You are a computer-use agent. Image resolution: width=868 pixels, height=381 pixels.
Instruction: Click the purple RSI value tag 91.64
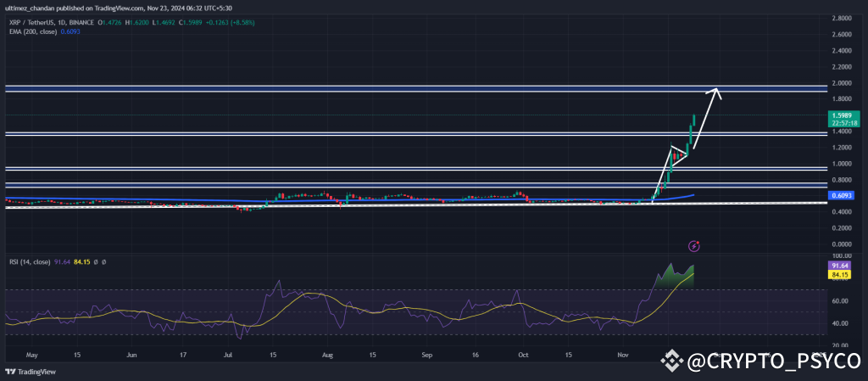(x=841, y=266)
